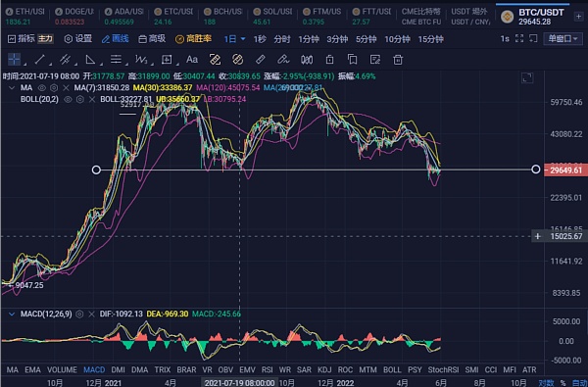Toggle percent scale (%) mode

pyautogui.click(x=563, y=383)
